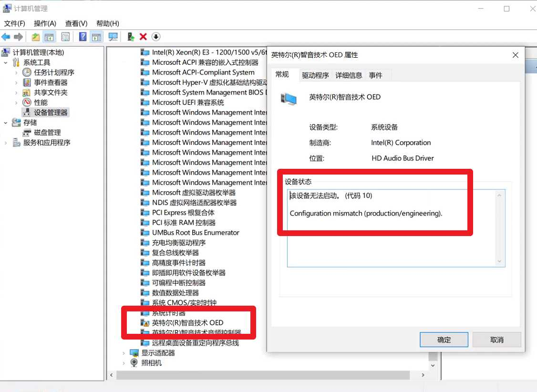The width and height of the screenshot is (537, 392).
Task: Click the 性能 monitor icon
Action: [x=27, y=103]
